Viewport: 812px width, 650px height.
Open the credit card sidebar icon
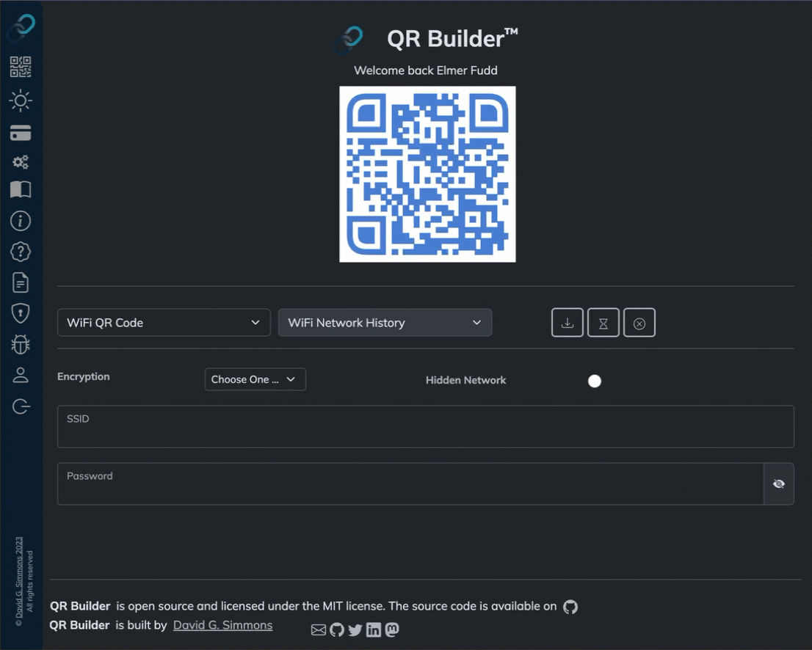21,133
